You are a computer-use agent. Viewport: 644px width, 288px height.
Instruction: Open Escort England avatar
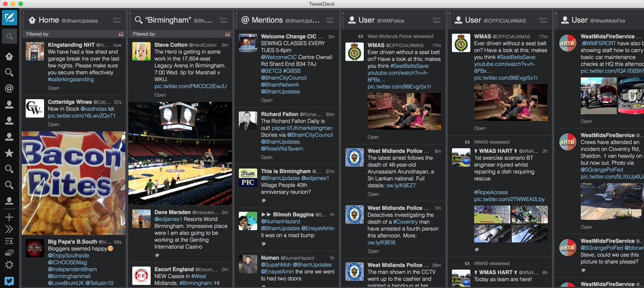(x=142, y=276)
